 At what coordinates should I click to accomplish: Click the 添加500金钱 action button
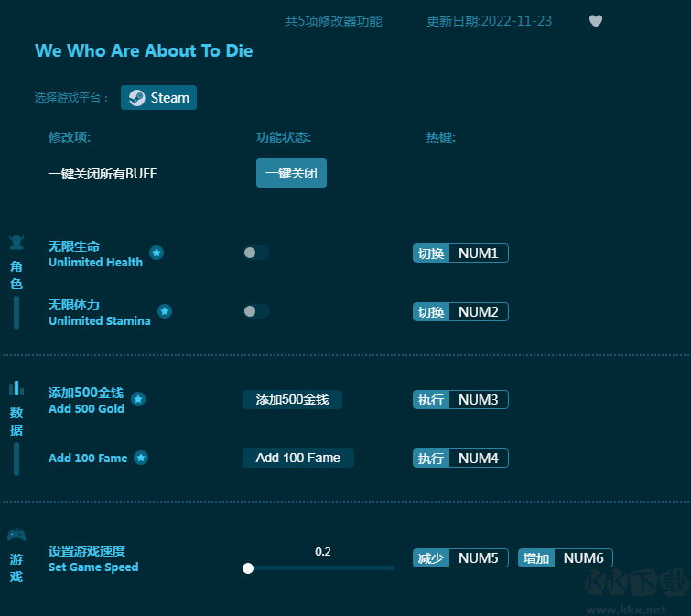pos(292,399)
